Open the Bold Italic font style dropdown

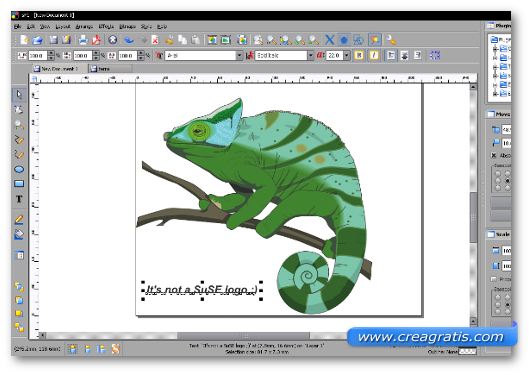click(310, 55)
